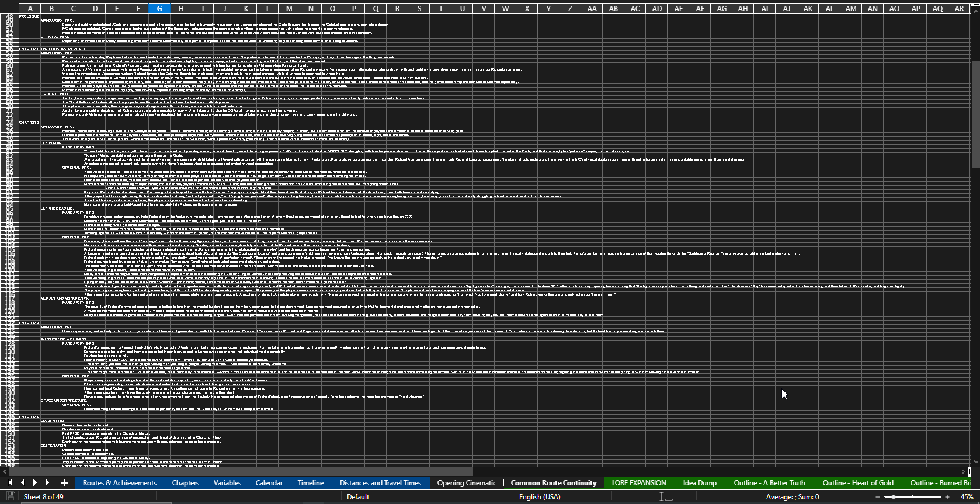Switch to the Chapters sheet tab
This screenshot has height=504, width=980.
click(186, 483)
